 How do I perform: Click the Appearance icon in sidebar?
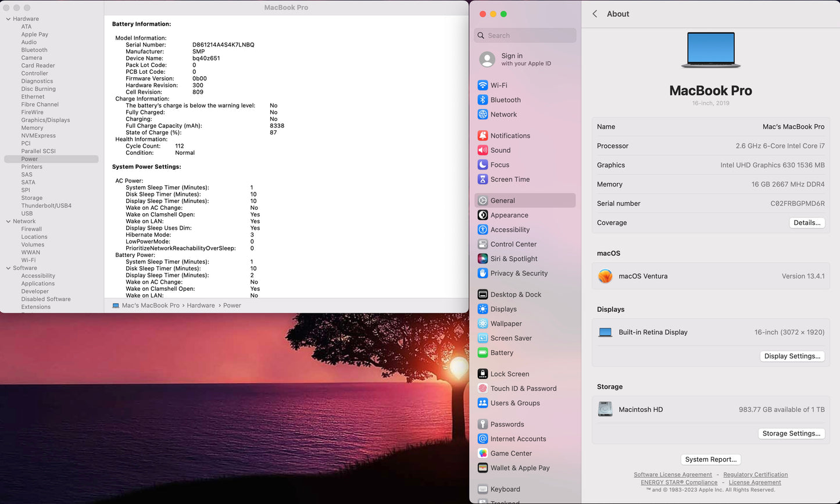click(x=482, y=215)
